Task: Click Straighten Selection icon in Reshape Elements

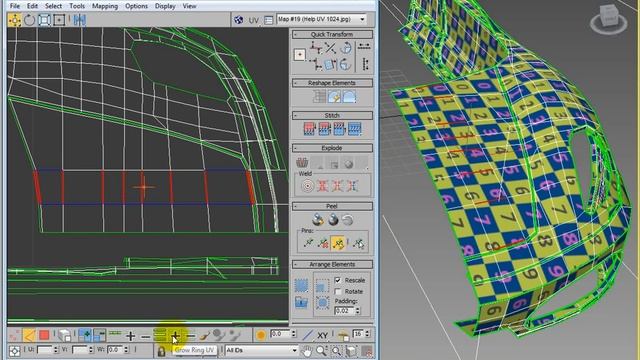Action: (319, 97)
